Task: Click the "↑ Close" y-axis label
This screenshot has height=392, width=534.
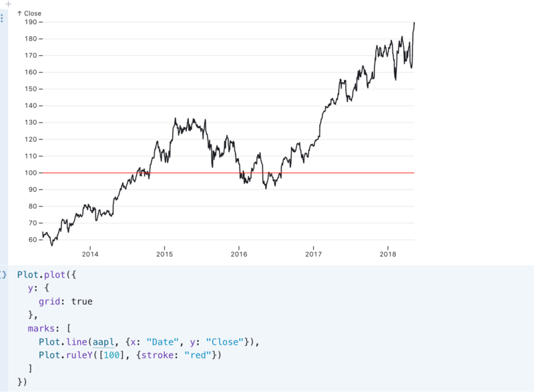Action: tap(29, 13)
